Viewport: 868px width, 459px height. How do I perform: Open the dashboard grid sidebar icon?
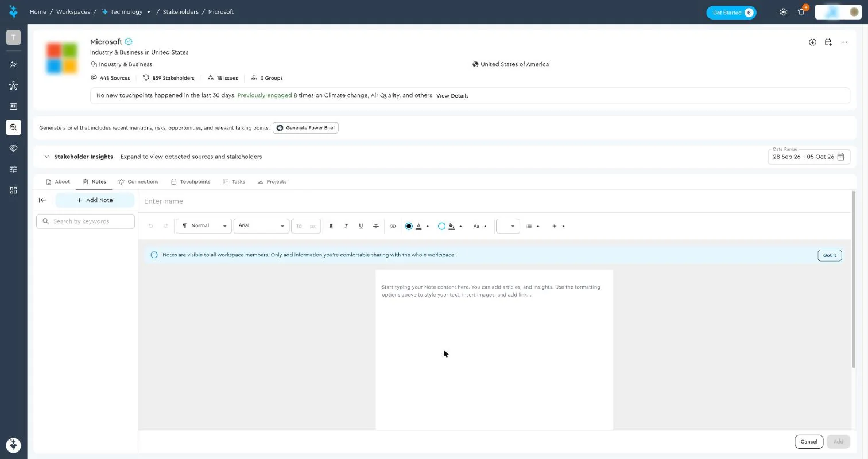pos(13,190)
